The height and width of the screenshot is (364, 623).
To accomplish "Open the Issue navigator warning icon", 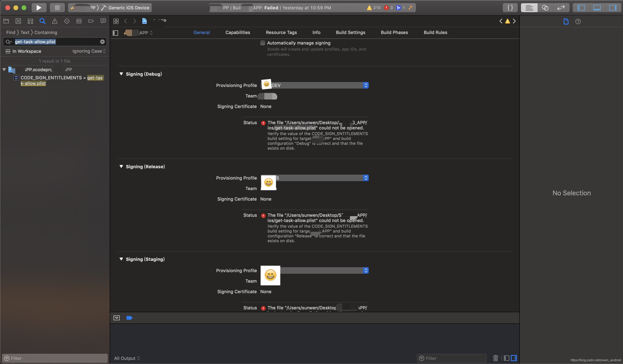I will click(x=55, y=21).
